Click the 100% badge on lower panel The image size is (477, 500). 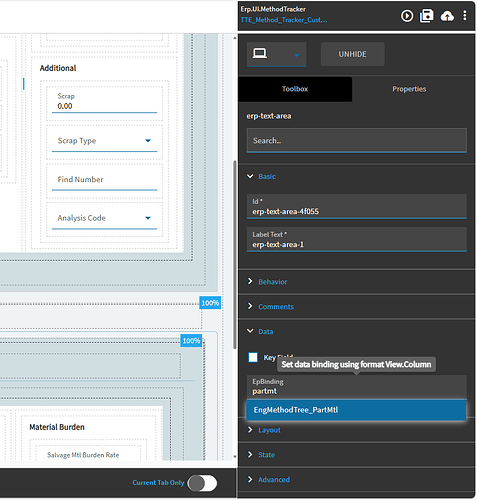[191, 341]
